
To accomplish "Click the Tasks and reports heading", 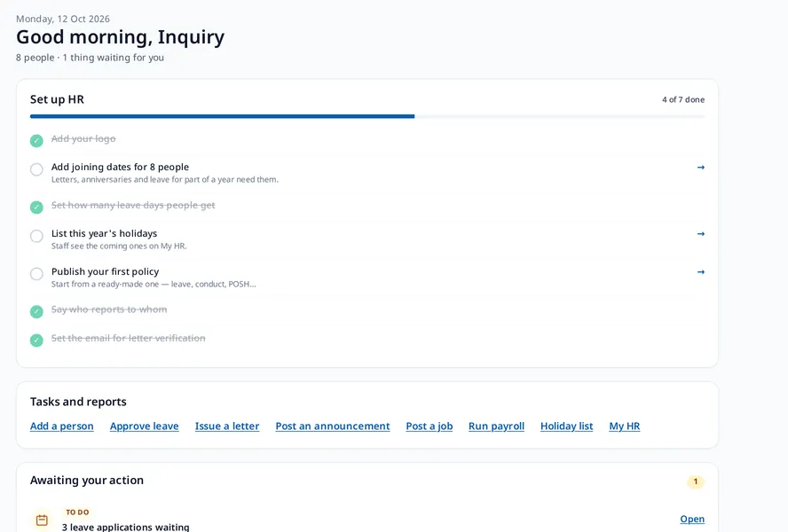I will coord(78,402).
